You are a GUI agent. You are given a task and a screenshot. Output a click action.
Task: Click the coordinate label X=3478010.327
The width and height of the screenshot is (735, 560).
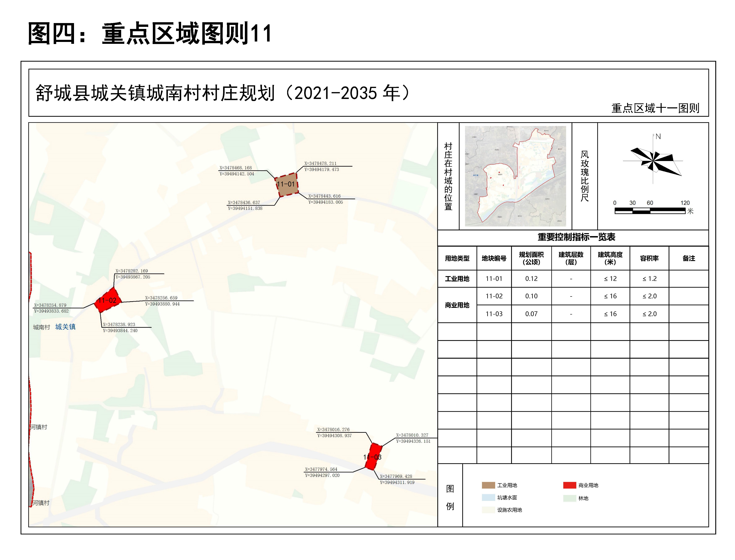click(412, 435)
